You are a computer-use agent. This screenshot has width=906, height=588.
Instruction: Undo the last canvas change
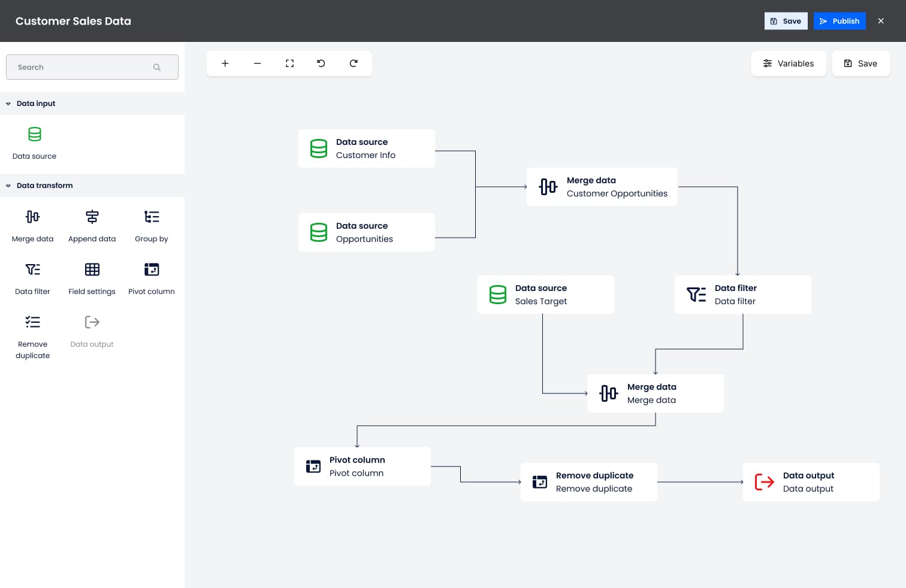321,63
